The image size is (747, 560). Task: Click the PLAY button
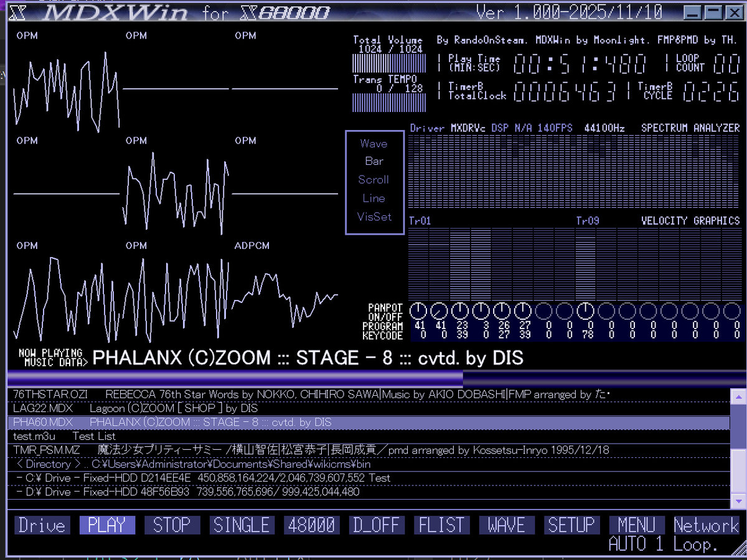pyautogui.click(x=106, y=525)
